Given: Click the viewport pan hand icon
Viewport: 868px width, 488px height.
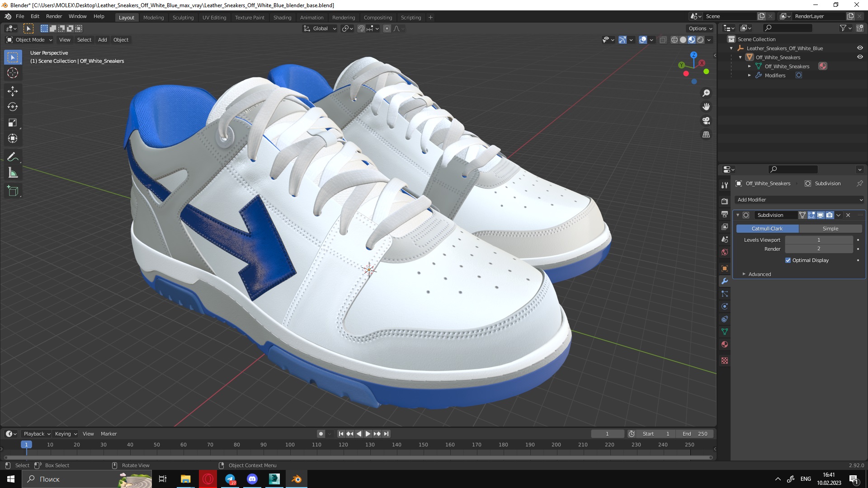Looking at the screenshot, I should [x=706, y=107].
